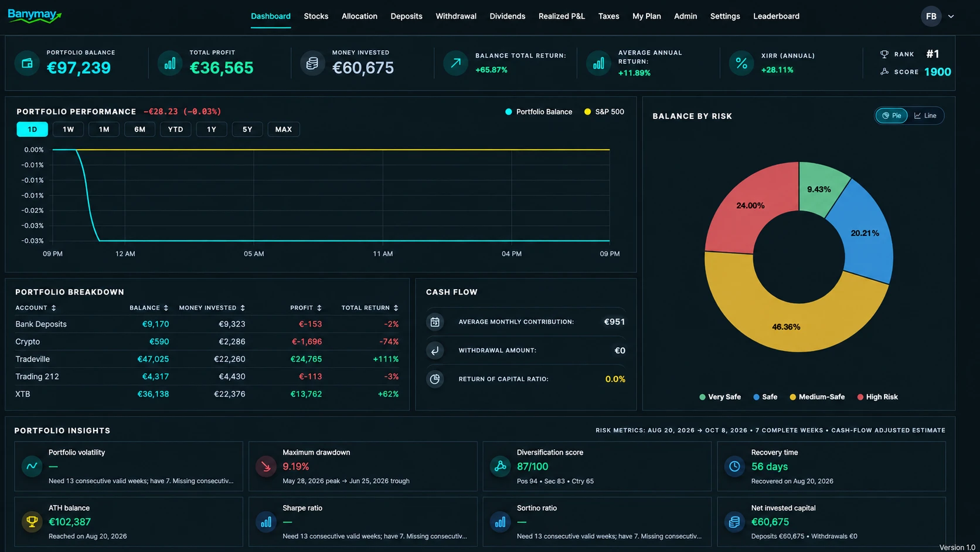Click the Withdrawal Amount return-arrow icon
Viewport: 980px width, 552px height.
pos(435,351)
